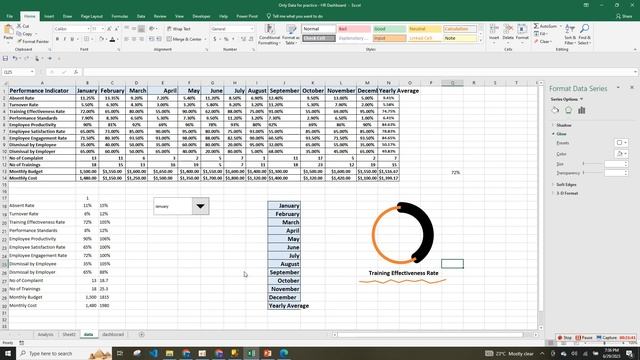
Task: Click the Name Box field
Action: pyautogui.click(x=18, y=72)
